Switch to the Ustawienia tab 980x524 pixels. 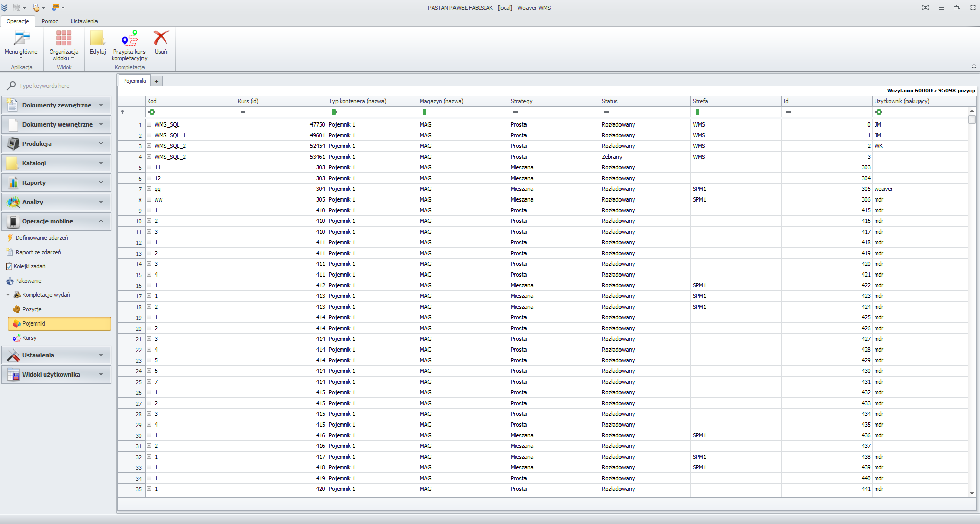tap(84, 21)
